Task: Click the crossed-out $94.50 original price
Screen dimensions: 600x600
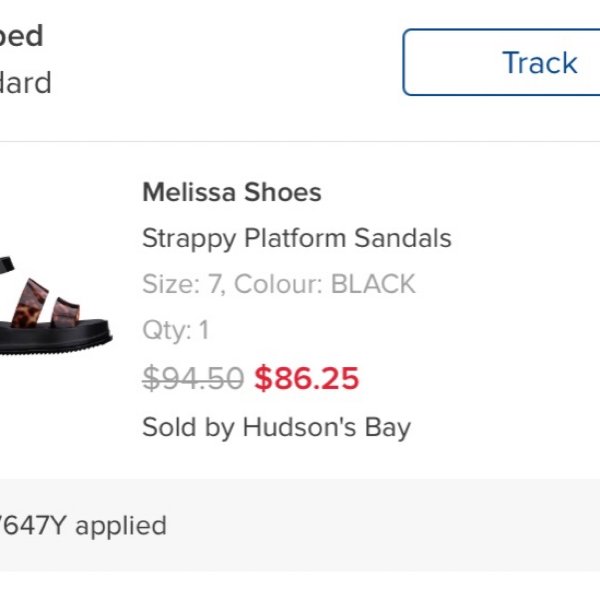Action: pos(193,378)
